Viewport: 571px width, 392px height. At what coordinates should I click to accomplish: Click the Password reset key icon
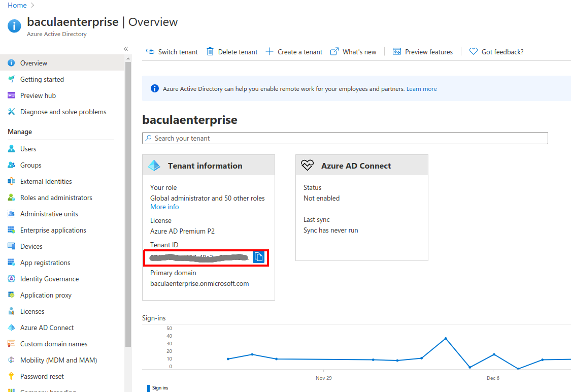pyautogui.click(x=11, y=376)
